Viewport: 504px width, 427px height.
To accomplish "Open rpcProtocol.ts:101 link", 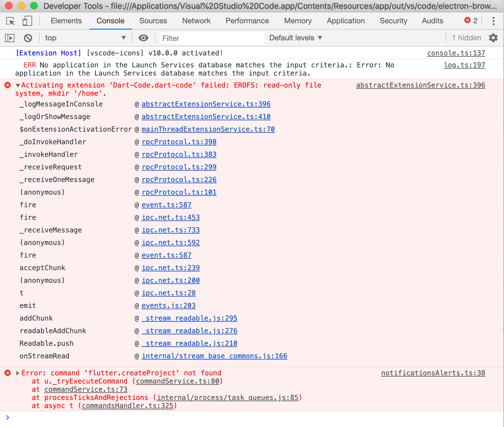I will coord(179,192).
